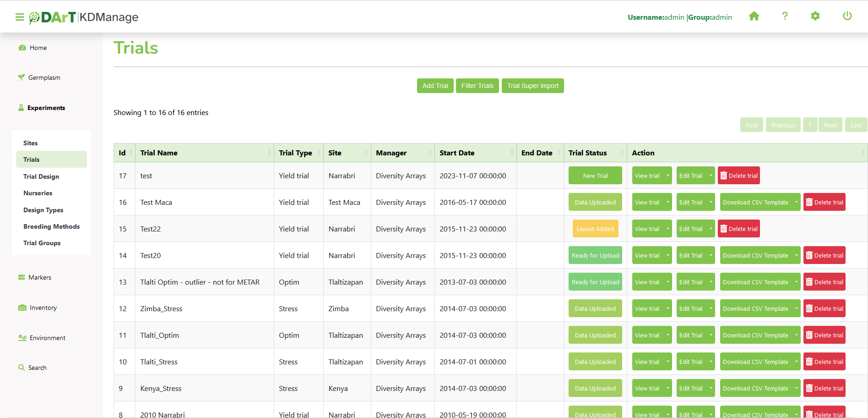Expand Download CSV Template dropdown for Test20
Image resolution: width=868 pixels, height=418 pixels.
796,255
